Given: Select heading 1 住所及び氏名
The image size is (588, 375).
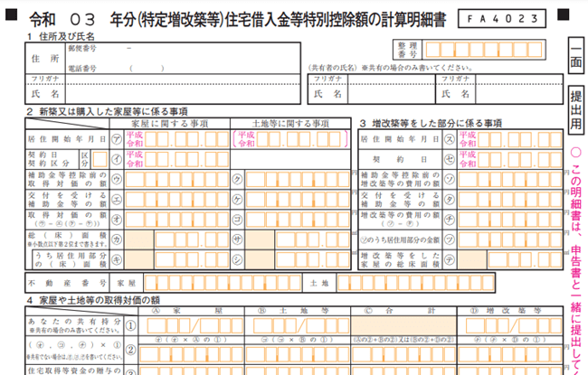Looking at the screenshot, I should pyautogui.click(x=61, y=36).
